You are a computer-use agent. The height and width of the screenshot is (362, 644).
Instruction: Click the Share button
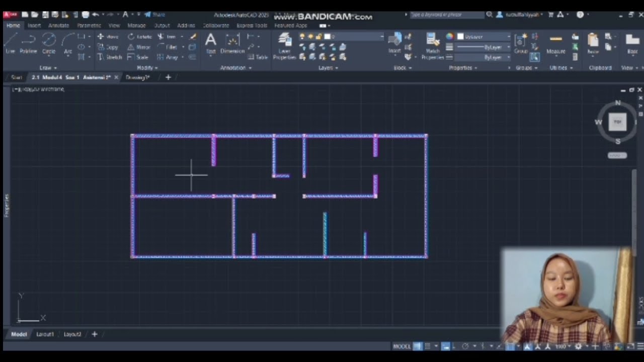(x=154, y=15)
